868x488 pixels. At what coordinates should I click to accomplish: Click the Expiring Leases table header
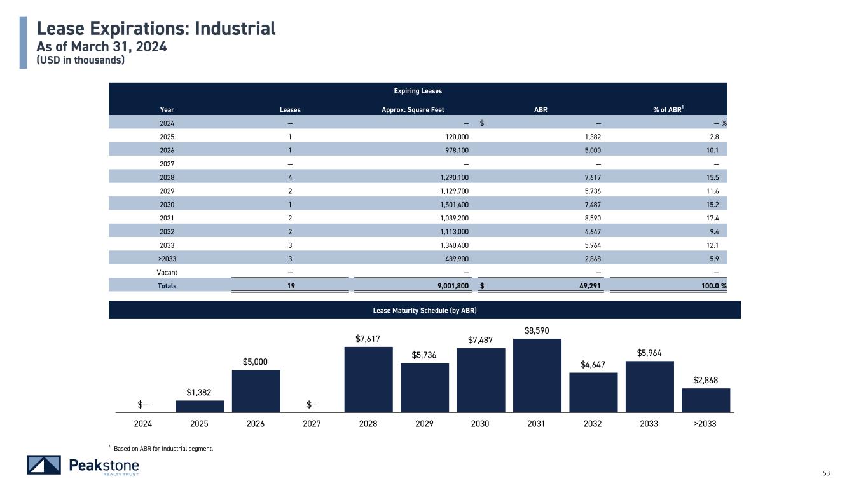tap(417, 91)
